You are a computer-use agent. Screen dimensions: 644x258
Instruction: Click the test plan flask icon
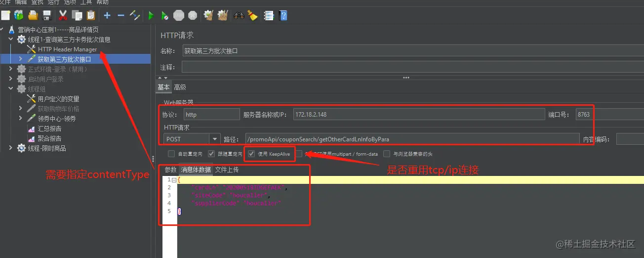click(12, 30)
